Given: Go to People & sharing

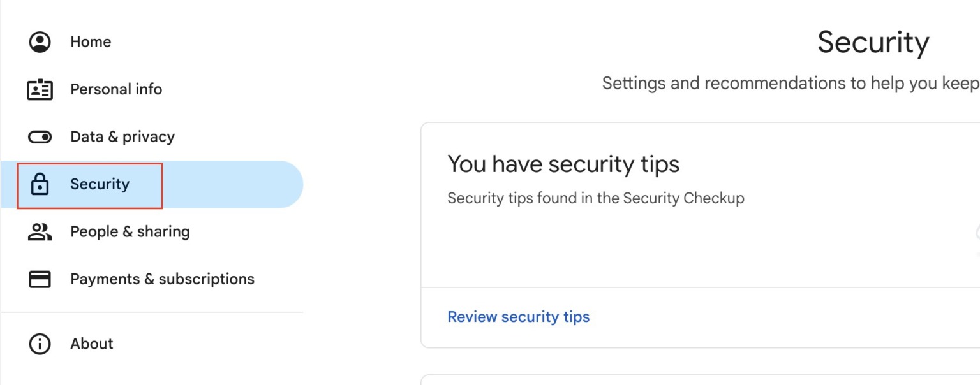Looking at the screenshot, I should coord(130,231).
